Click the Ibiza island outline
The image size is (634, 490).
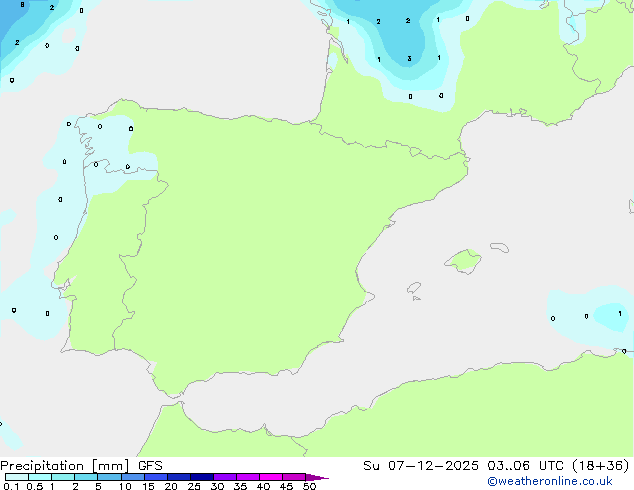point(414,288)
